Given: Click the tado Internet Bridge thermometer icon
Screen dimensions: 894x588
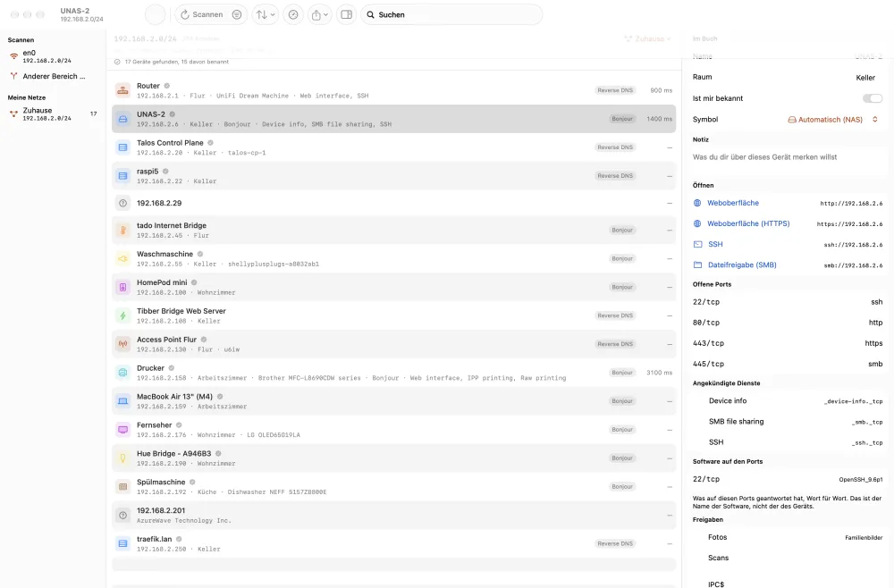Looking at the screenshot, I should 122,231.
